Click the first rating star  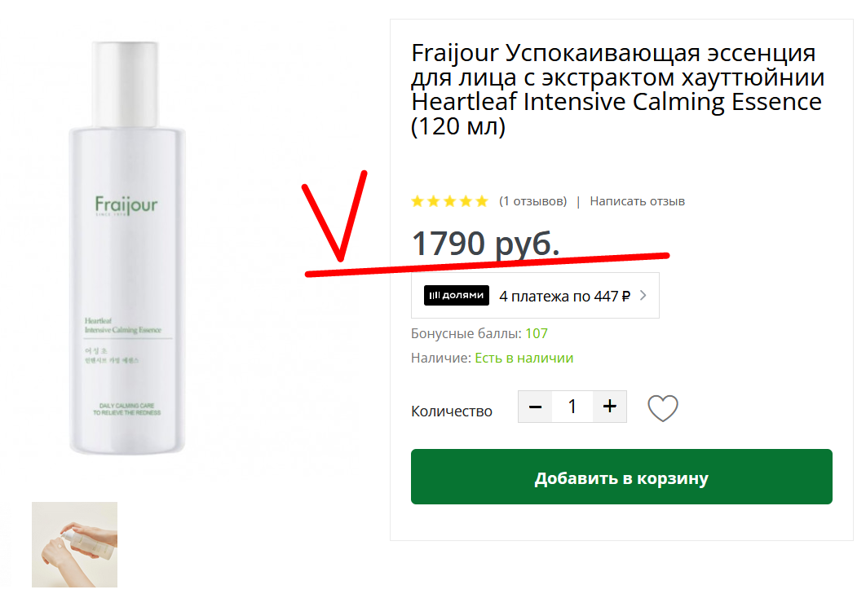pos(418,201)
